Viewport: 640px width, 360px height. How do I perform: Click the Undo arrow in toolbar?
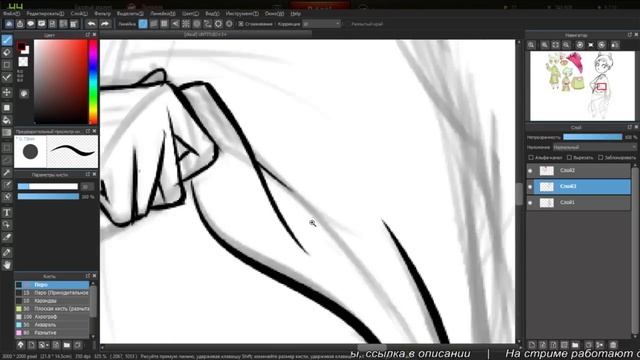tap(91, 24)
